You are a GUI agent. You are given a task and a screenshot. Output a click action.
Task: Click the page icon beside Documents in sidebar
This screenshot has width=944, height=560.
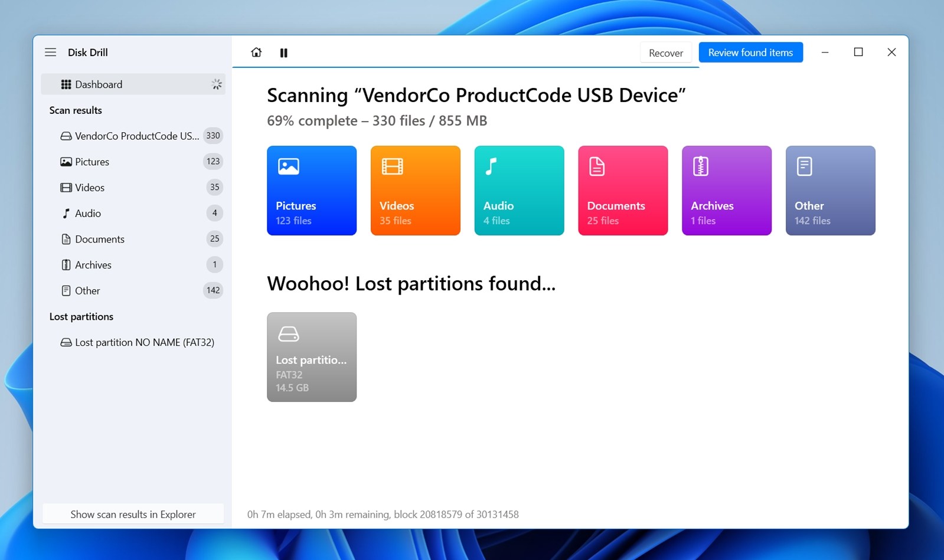(66, 239)
